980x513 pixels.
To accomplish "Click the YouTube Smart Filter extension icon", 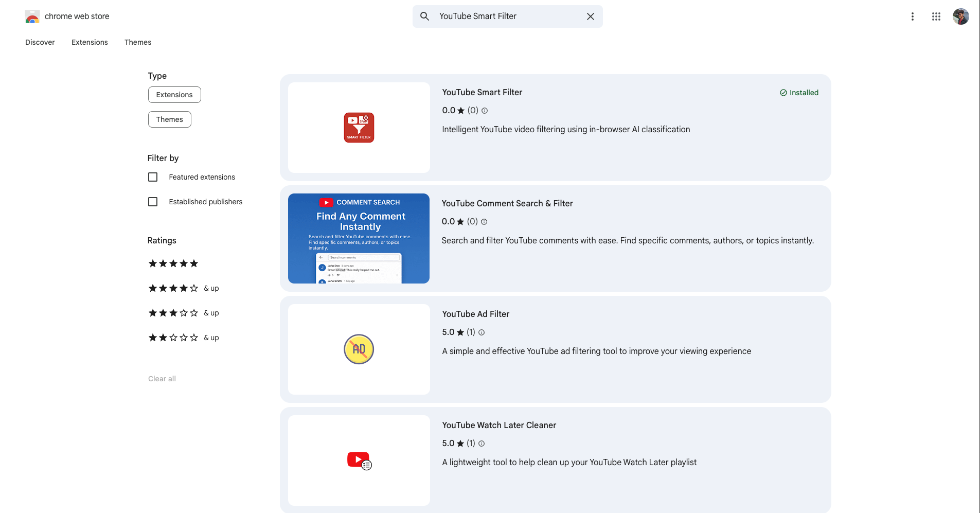I will coord(359,128).
